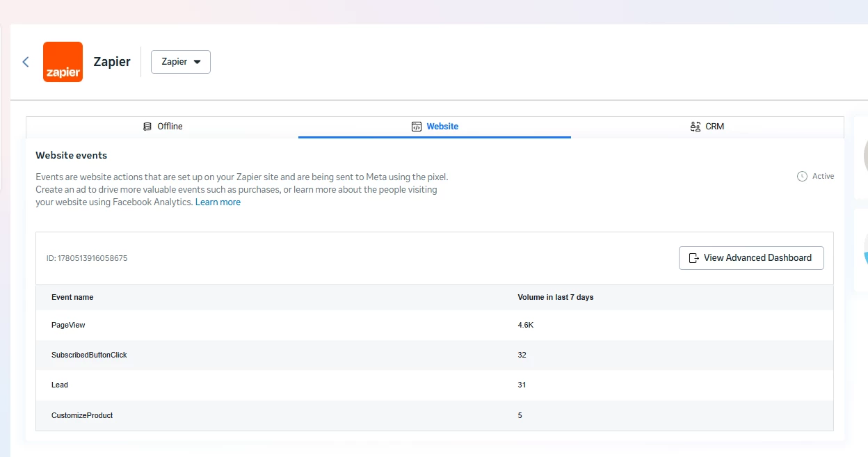Click the export icon in dashboard button
868x457 pixels.
(693, 258)
